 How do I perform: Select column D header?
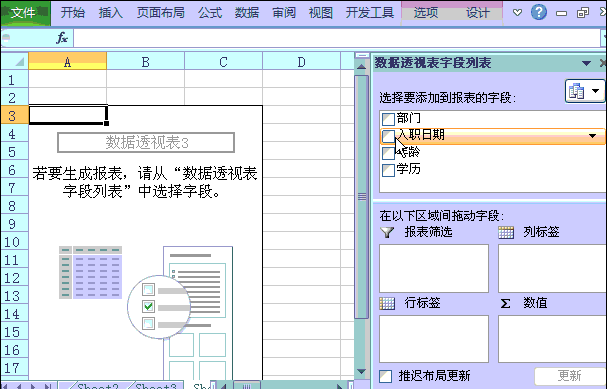coord(301,61)
